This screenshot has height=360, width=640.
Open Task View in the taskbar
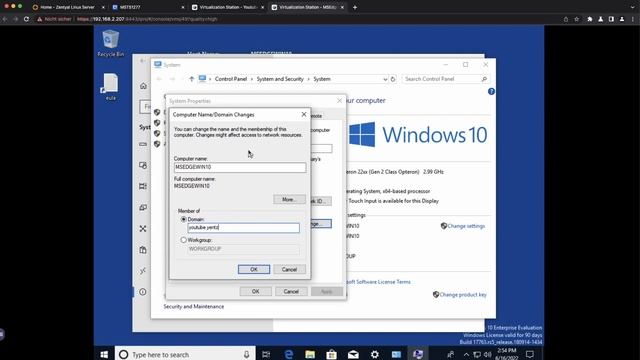266,354
